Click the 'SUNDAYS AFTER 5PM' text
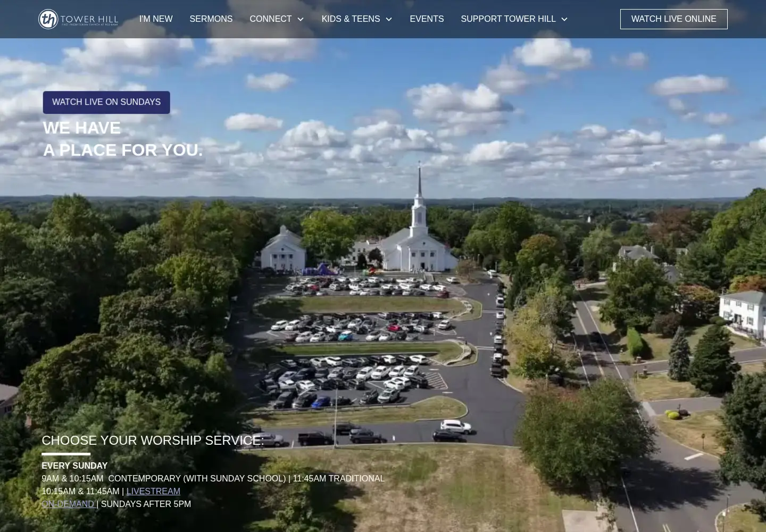The height and width of the screenshot is (532, 766). (146, 504)
